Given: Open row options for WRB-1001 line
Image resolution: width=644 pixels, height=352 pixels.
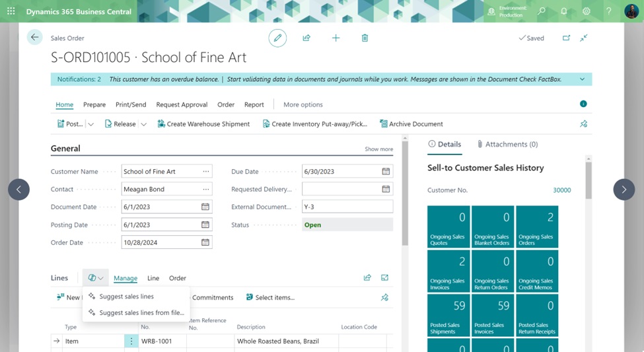Looking at the screenshot, I should [131, 341].
